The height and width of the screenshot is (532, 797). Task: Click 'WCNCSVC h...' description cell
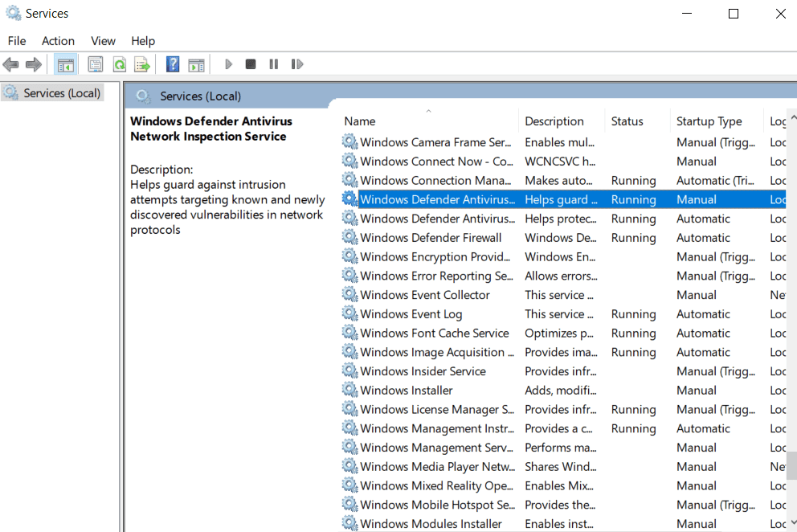[x=560, y=162]
